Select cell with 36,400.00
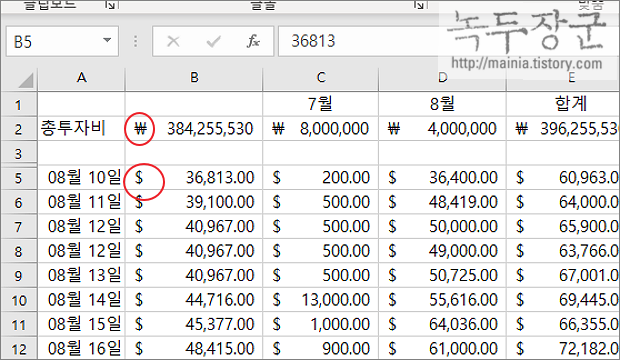The height and width of the screenshot is (360, 620). coord(442,178)
